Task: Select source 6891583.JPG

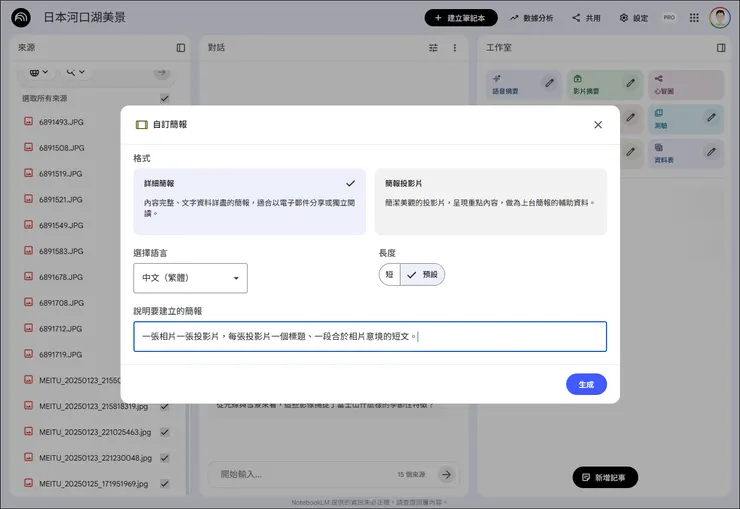Action: tap(61, 251)
